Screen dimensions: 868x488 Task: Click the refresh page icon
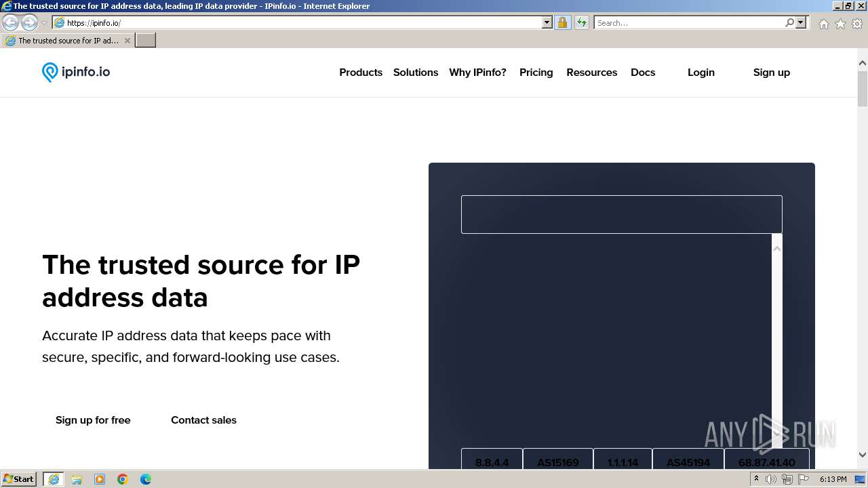coord(581,22)
